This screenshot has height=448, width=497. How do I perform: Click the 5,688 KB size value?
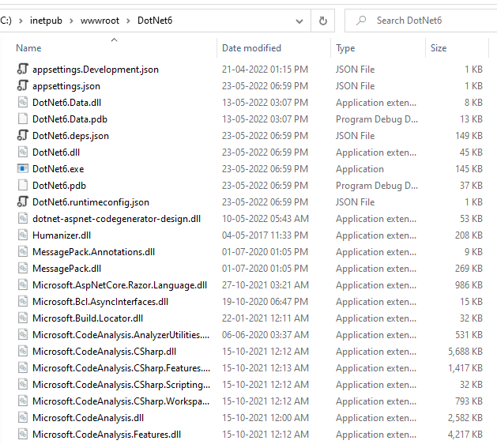coord(465,352)
